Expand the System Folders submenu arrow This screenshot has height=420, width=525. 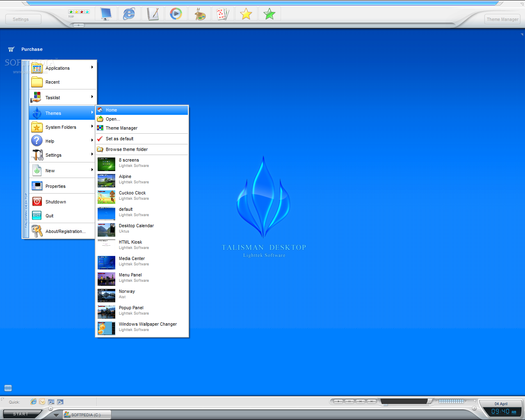pyautogui.click(x=92, y=126)
